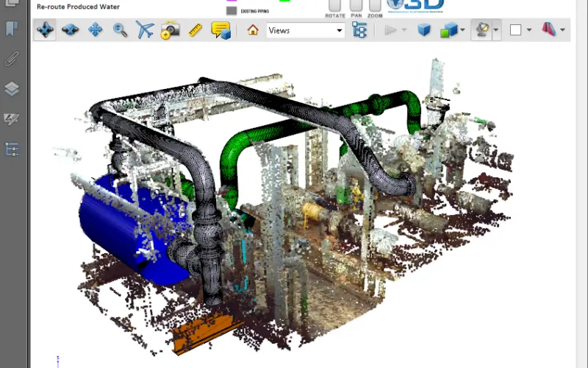Toggle perspective projection blue cube

[x=424, y=30]
